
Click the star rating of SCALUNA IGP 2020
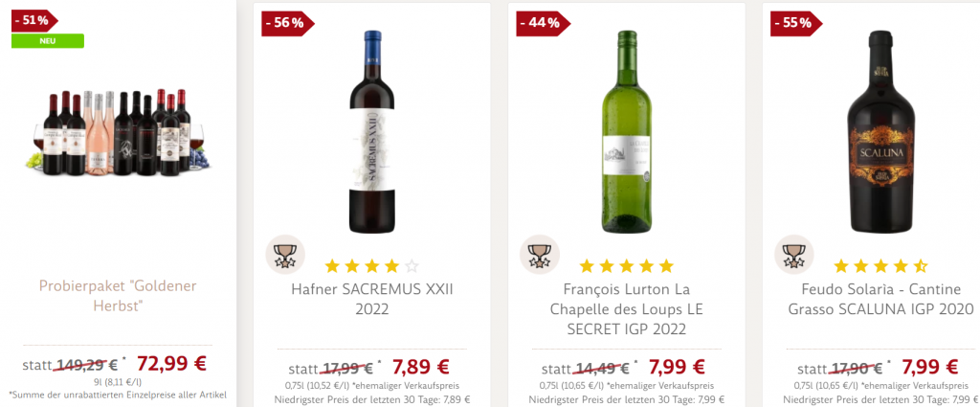pos(880,266)
